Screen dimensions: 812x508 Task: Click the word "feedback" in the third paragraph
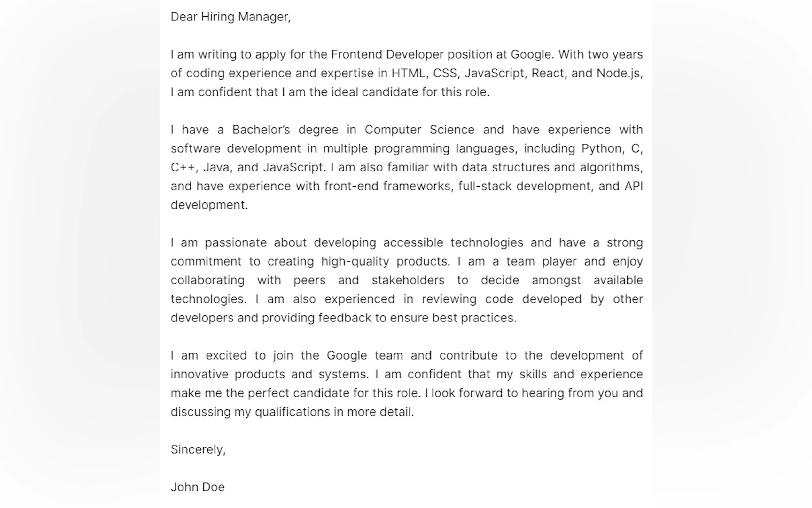tap(345, 318)
